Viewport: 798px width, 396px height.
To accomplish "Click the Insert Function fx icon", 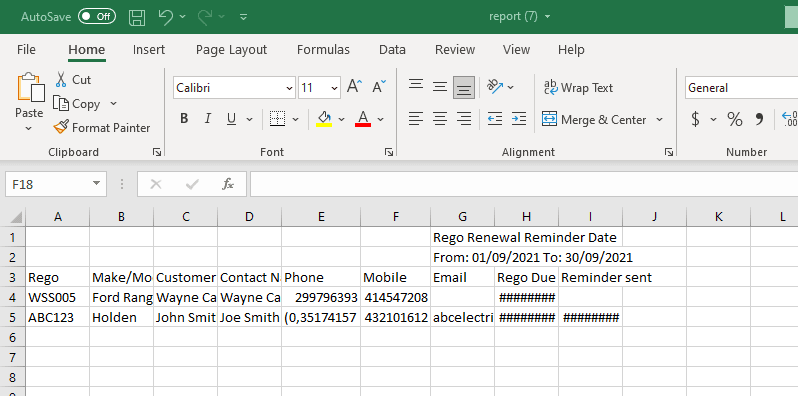I will [x=227, y=184].
